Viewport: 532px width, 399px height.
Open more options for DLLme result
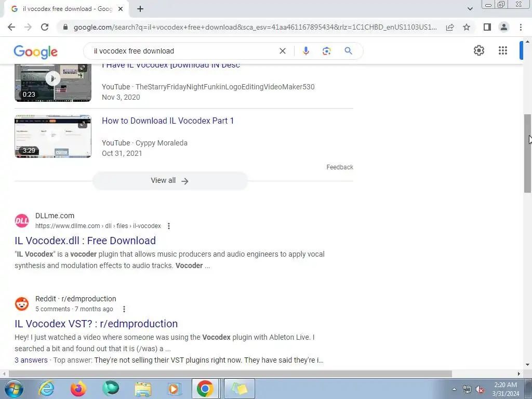click(169, 226)
